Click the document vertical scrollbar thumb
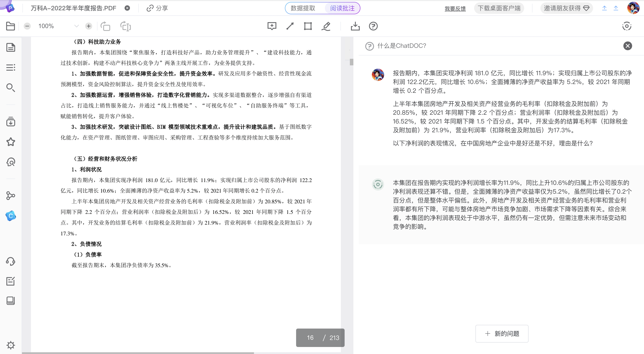 (351, 62)
